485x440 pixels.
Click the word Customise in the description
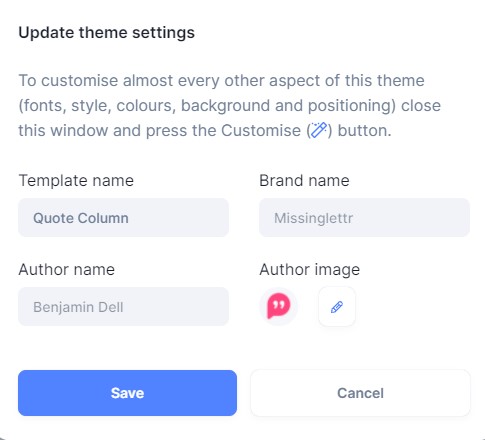pos(261,130)
